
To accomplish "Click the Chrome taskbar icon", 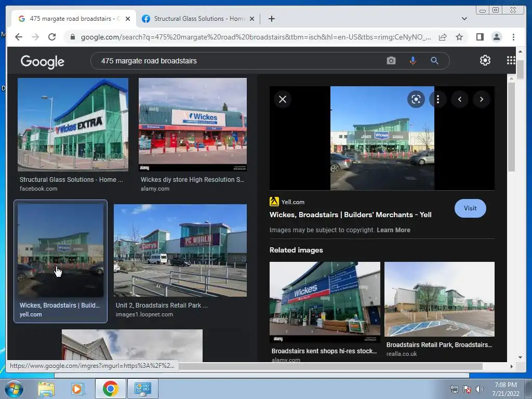I will point(110,389).
